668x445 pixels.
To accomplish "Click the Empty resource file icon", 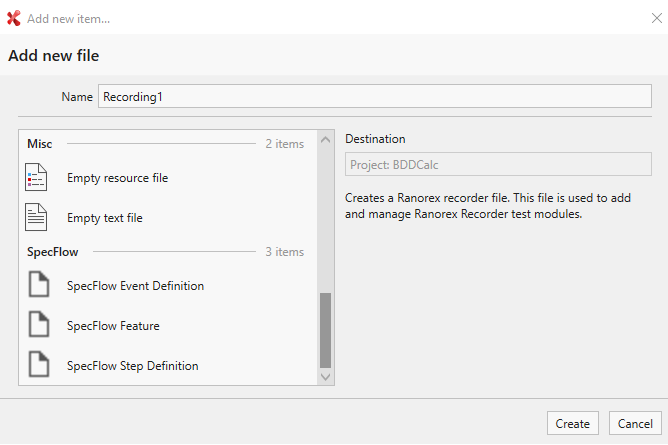I will [x=36, y=177].
